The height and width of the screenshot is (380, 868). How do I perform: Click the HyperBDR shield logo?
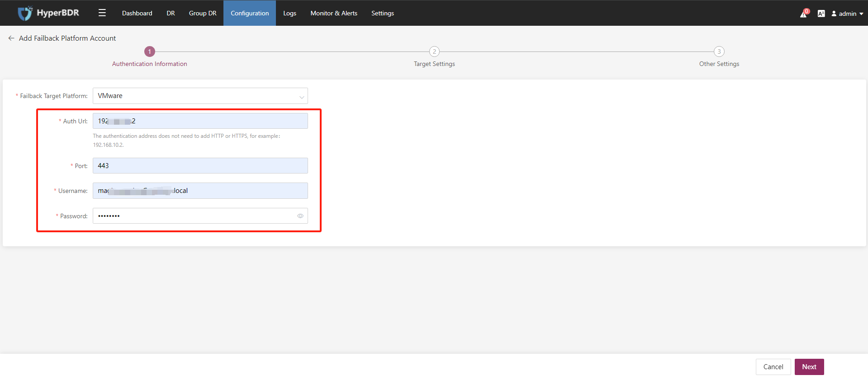coord(25,13)
